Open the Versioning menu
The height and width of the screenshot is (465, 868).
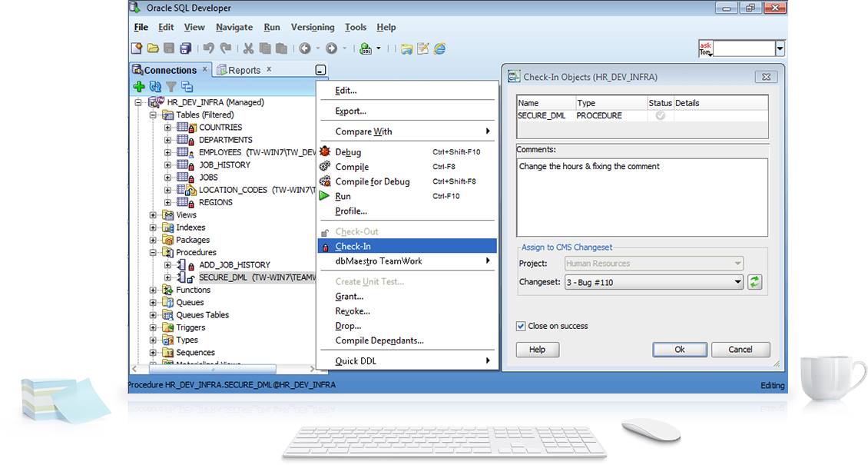(313, 27)
